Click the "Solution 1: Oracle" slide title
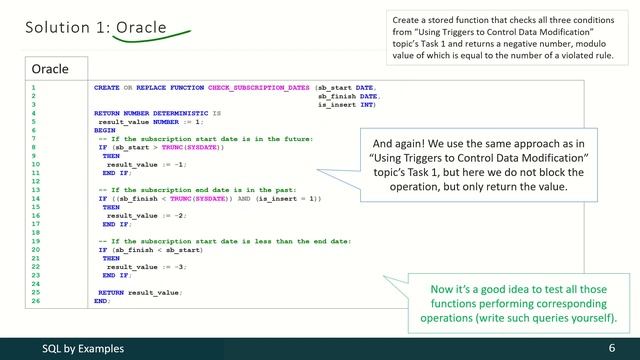The height and width of the screenshot is (360, 640). pos(96,27)
